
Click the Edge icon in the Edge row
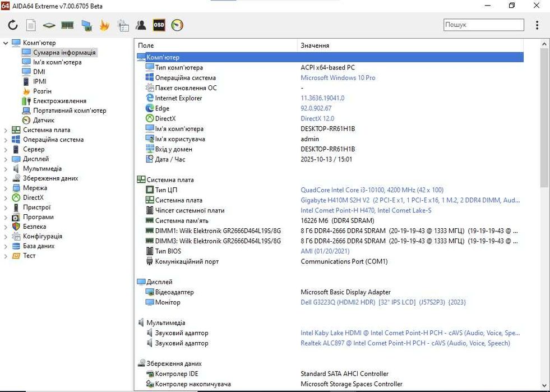pos(150,108)
